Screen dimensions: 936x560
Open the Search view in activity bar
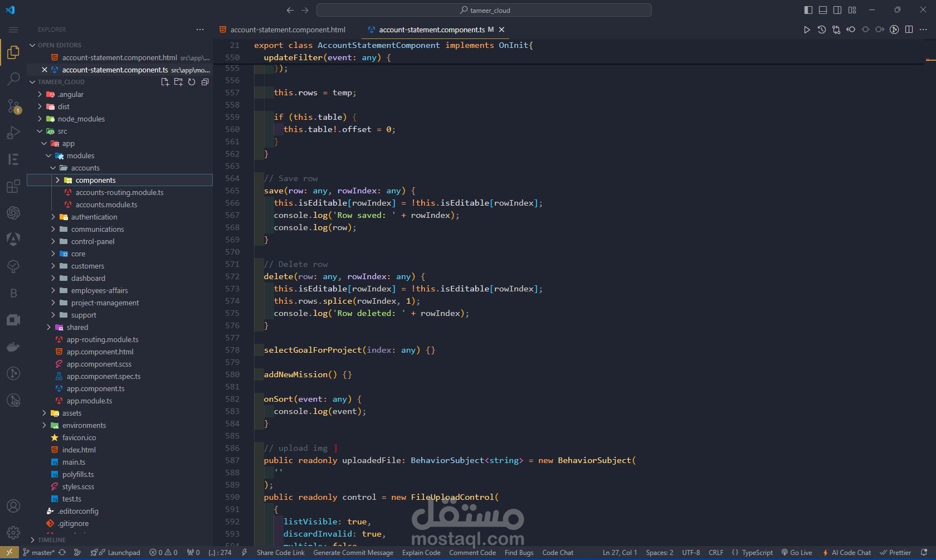coord(13,79)
